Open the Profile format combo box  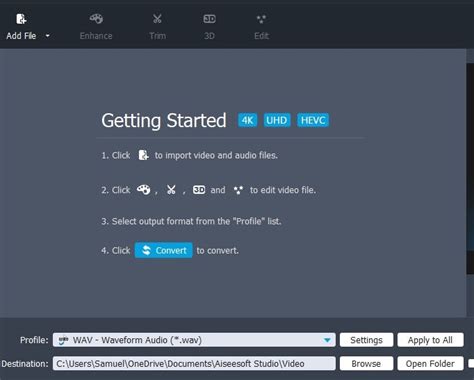click(x=194, y=340)
